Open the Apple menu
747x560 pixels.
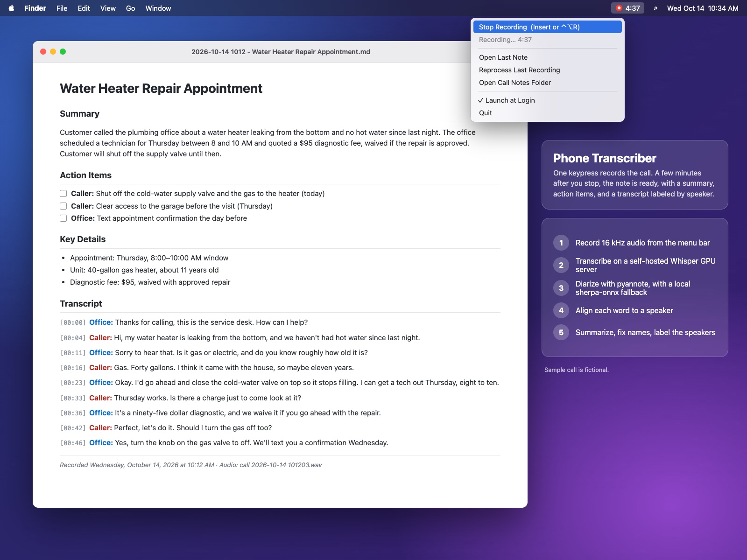11,8
